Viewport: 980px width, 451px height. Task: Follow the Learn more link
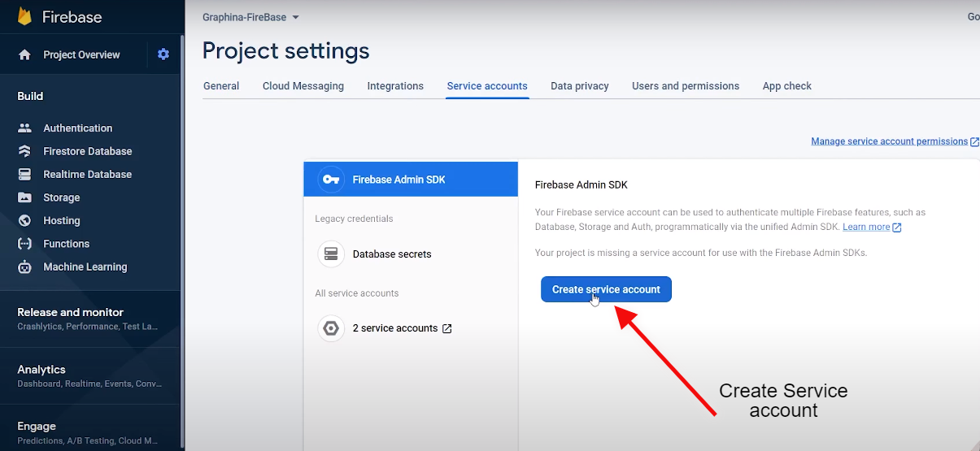(x=866, y=228)
